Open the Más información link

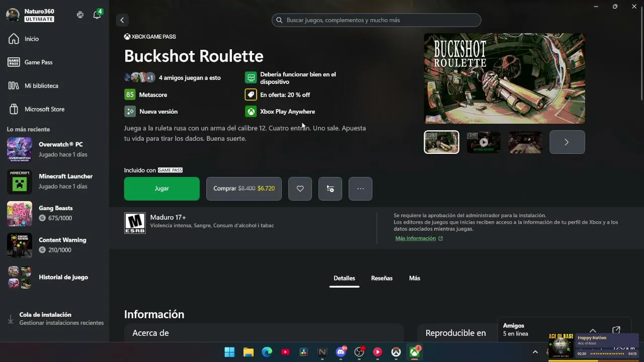[x=419, y=238]
